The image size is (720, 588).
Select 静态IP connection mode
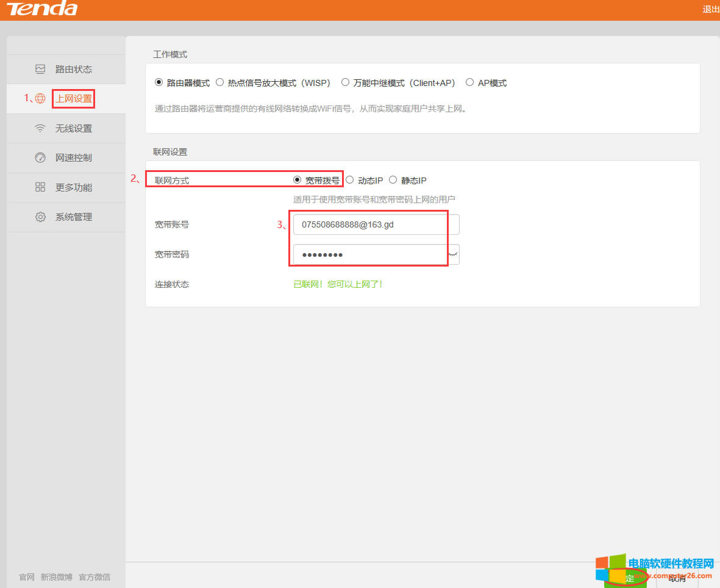coord(393,180)
